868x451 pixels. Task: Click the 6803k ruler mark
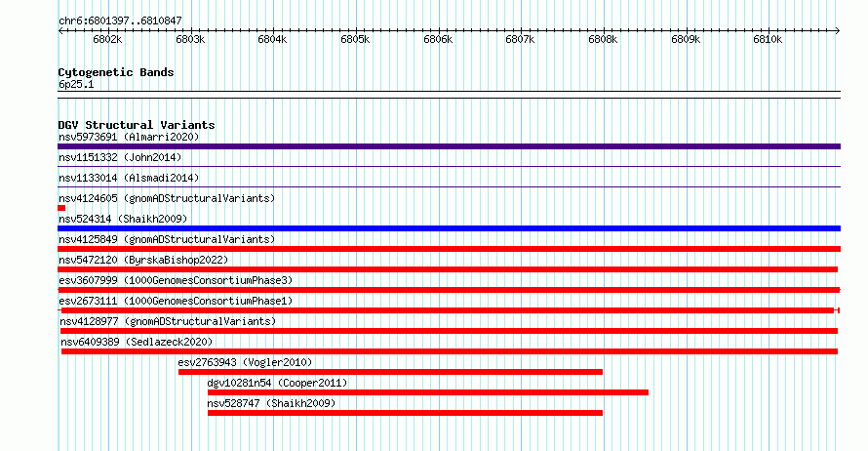pos(190,39)
